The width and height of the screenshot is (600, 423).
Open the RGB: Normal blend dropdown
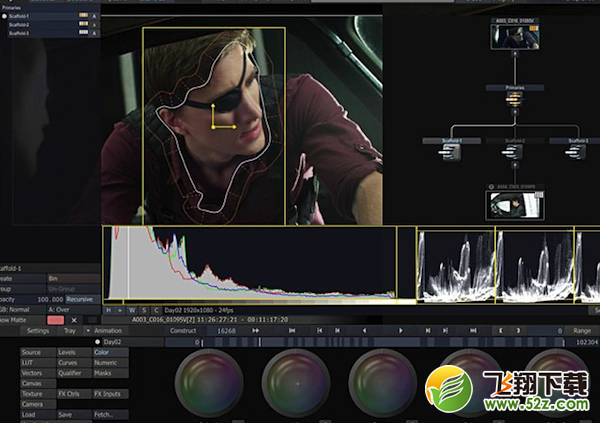coord(22,309)
